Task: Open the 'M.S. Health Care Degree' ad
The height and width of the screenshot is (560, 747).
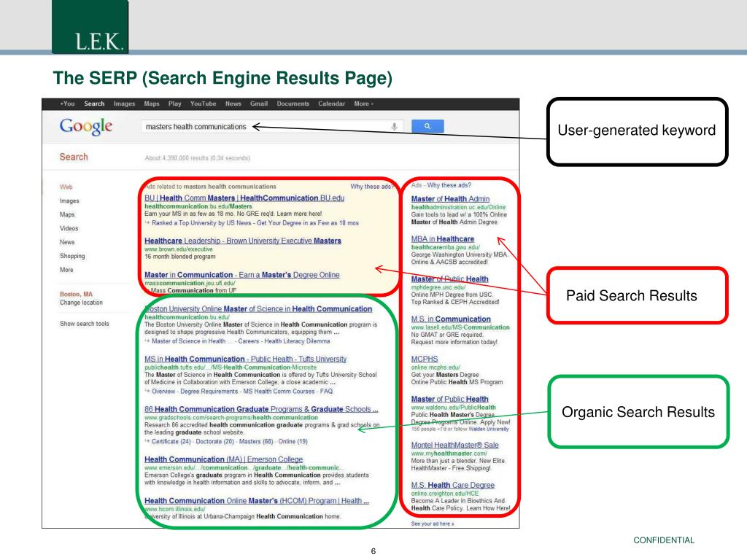Action: [x=452, y=485]
